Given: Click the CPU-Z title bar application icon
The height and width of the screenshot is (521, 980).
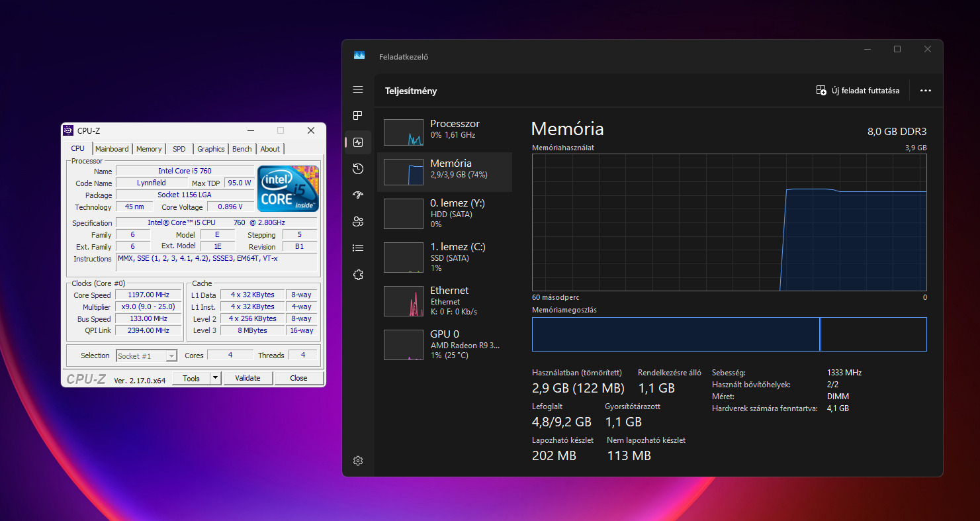Looking at the screenshot, I should pos(68,130).
